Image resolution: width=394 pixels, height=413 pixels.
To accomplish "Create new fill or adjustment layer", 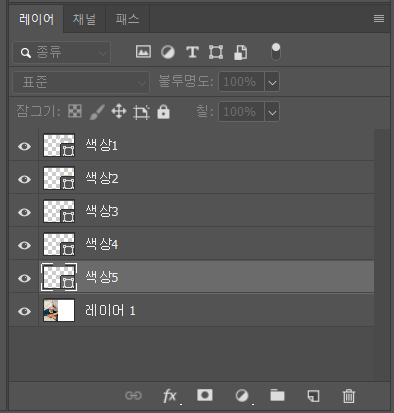I will [242, 396].
